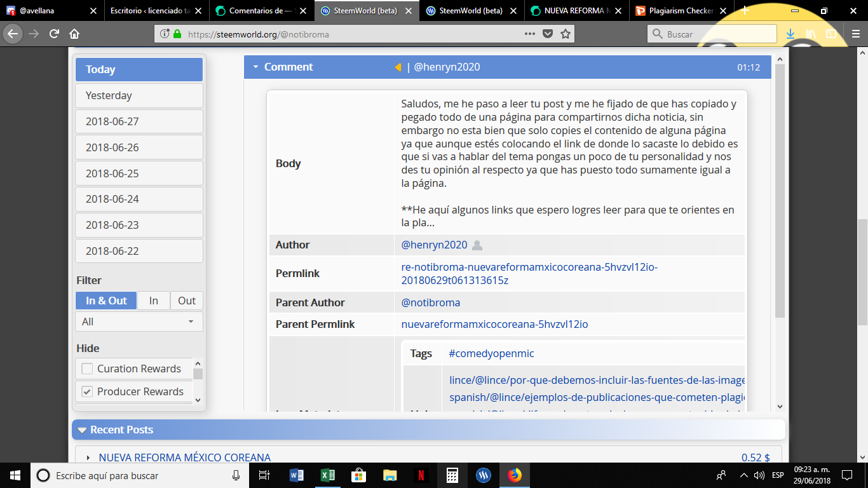Uncheck the Producer Rewards checkbox
The image size is (868, 488).
tap(87, 391)
